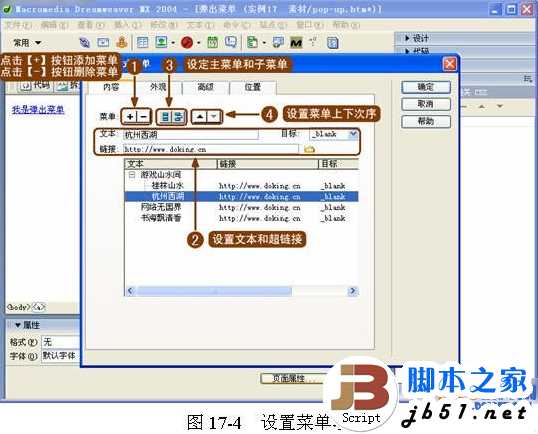This screenshot has height=434, width=538.
Task: Open the 插入 menu
Action: click(128, 25)
